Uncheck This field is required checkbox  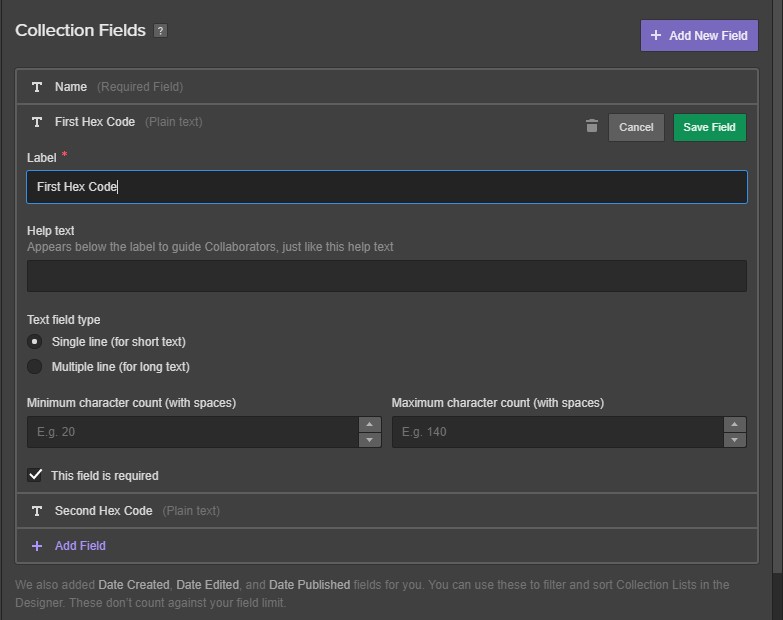pos(35,475)
